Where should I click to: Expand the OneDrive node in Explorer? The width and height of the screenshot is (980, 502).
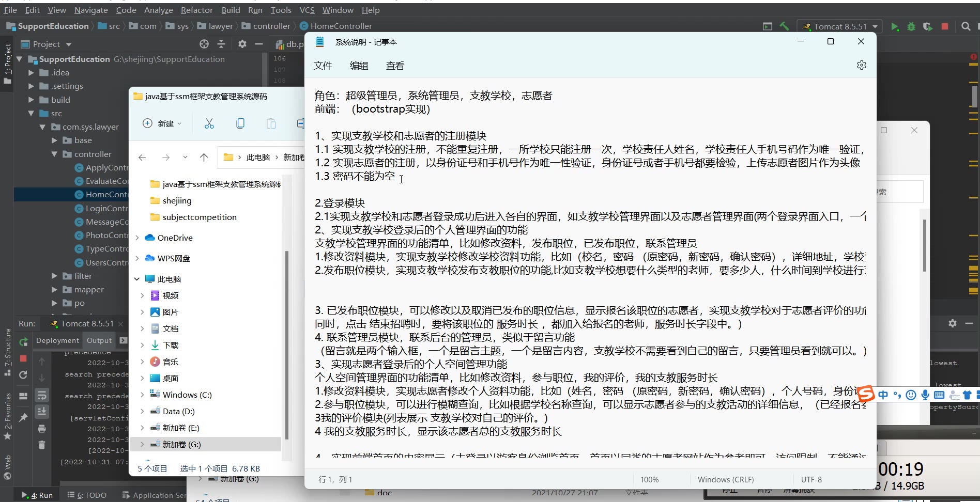point(137,238)
